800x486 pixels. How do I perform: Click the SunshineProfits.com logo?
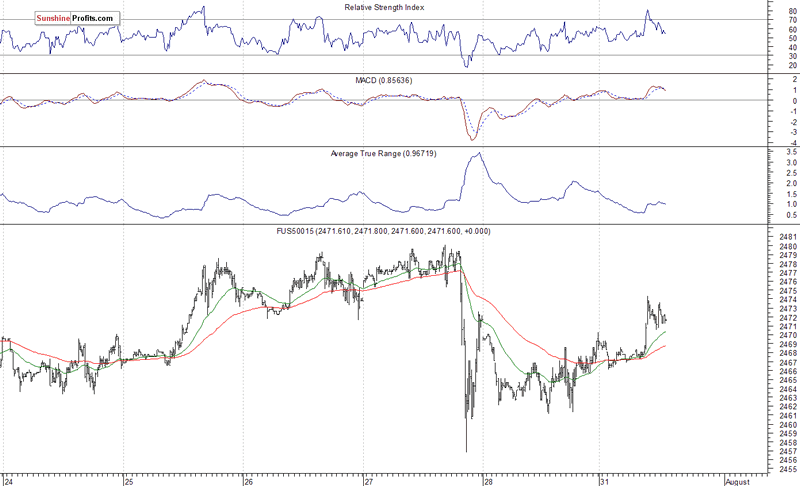click(x=78, y=18)
